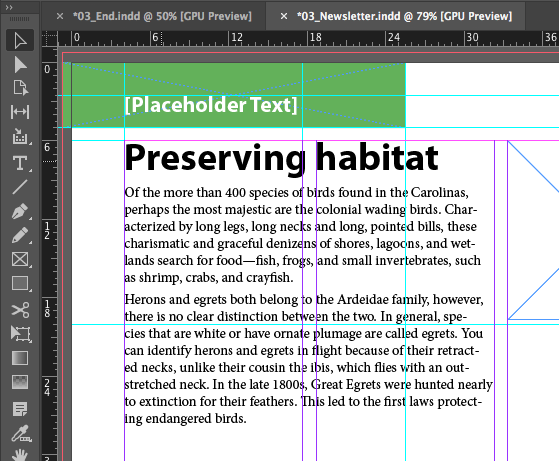
Task: Pick the Type tool
Action: tap(20, 163)
